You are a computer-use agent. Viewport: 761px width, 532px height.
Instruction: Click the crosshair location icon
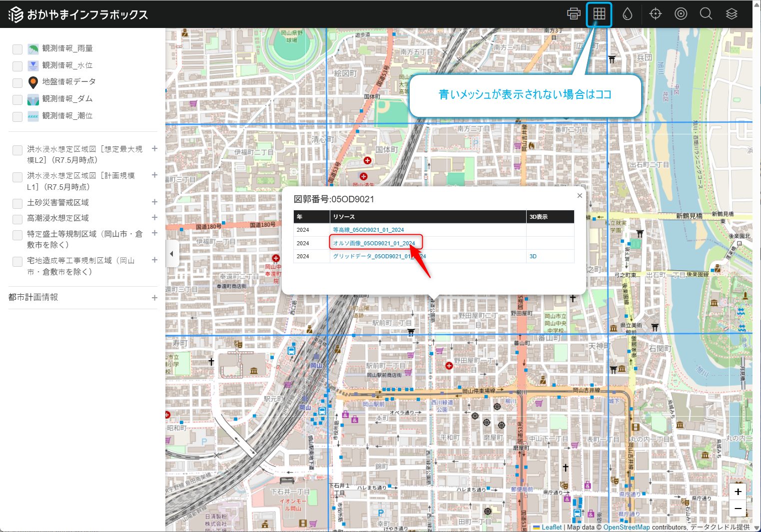655,14
